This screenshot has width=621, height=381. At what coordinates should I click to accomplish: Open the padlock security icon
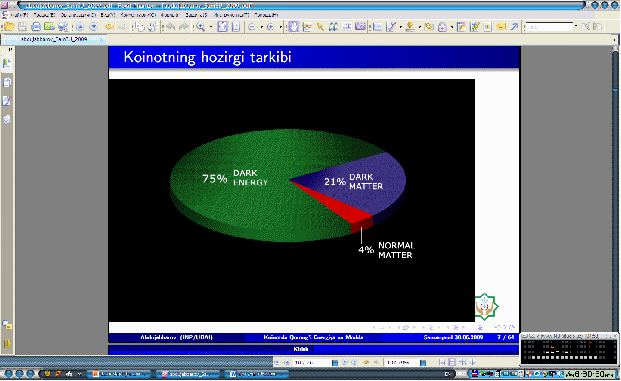pyautogui.click(x=442, y=27)
